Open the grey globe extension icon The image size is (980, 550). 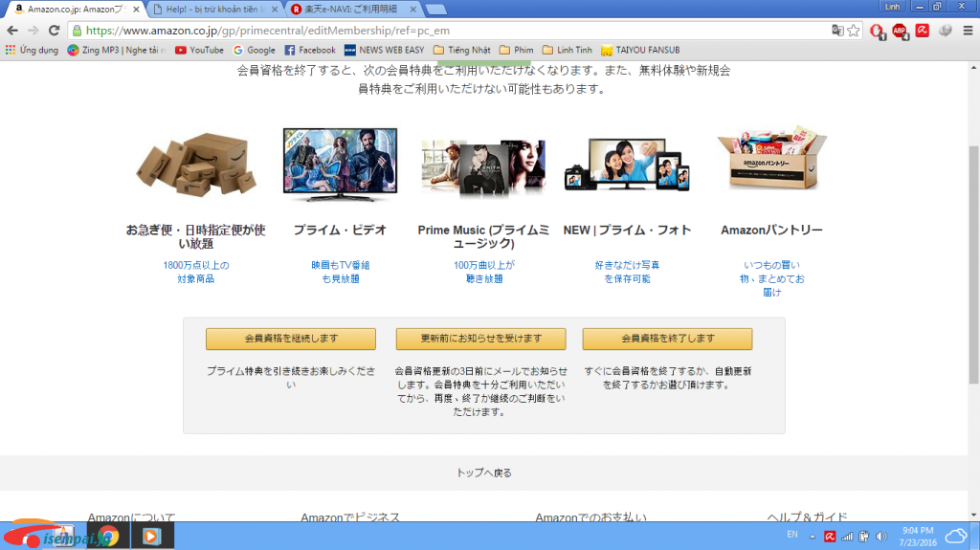945,31
